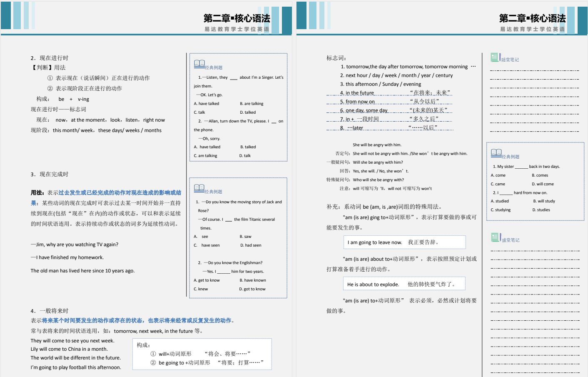
Task: Click the heading '4. 一般将来时'
Action: (50, 311)
